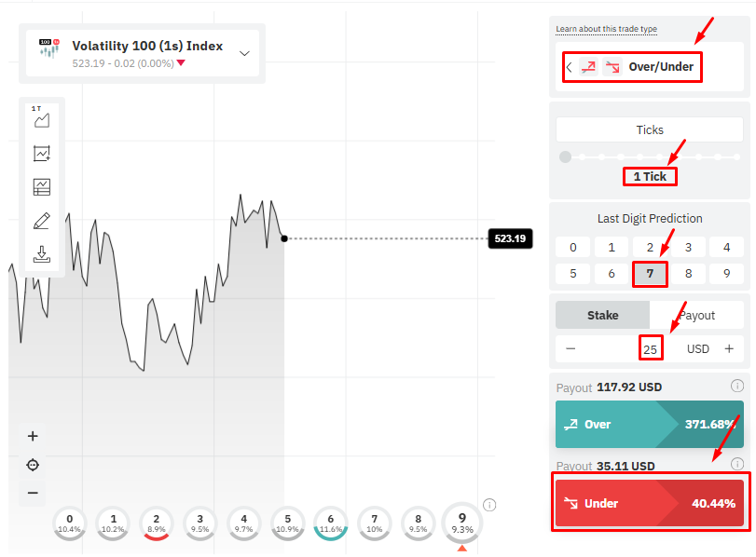This screenshot has width=756, height=557.
Task: Select the Stake tab
Action: 603,315
